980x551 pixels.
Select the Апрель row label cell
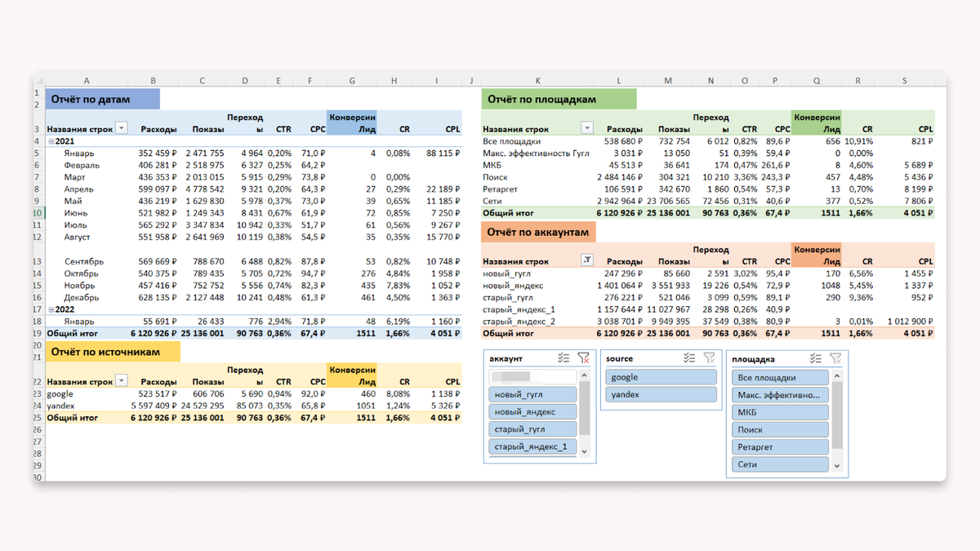tap(80, 189)
